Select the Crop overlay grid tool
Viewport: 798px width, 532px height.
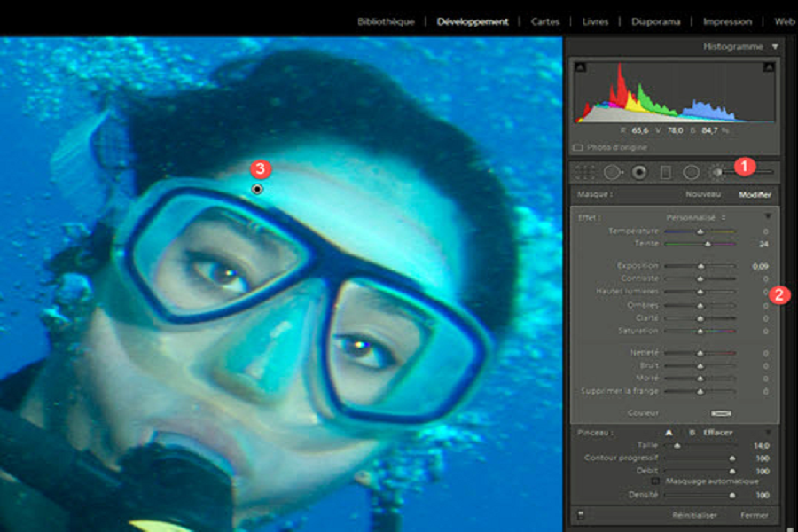[585, 172]
